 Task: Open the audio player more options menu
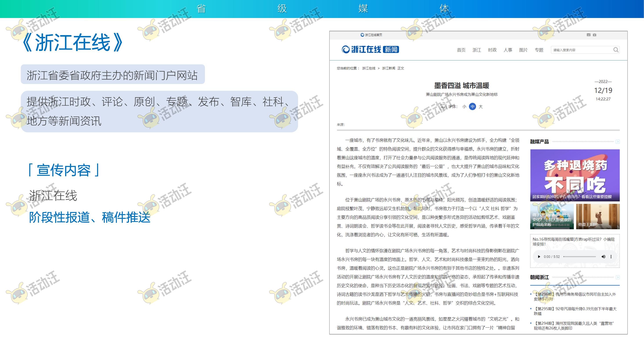click(611, 256)
